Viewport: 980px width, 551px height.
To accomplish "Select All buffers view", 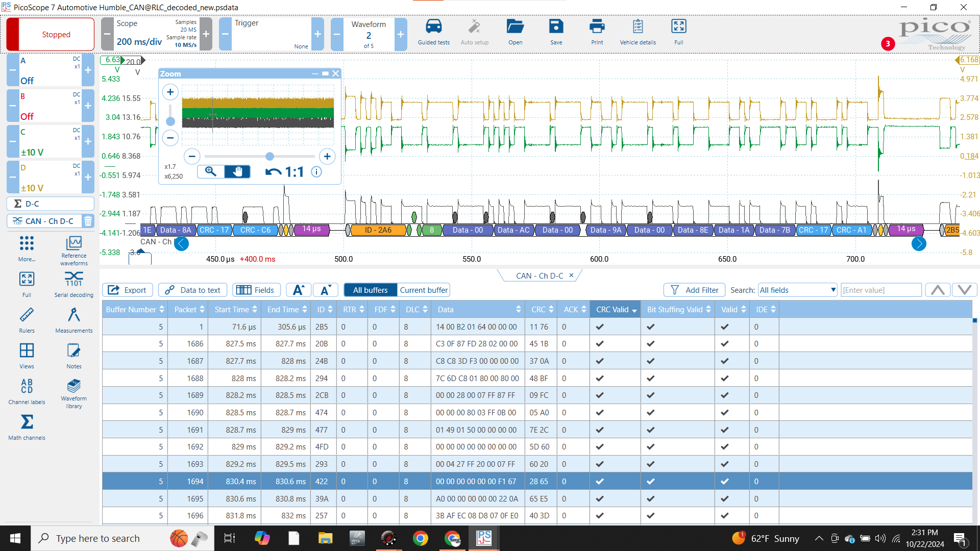I will 370,290.
